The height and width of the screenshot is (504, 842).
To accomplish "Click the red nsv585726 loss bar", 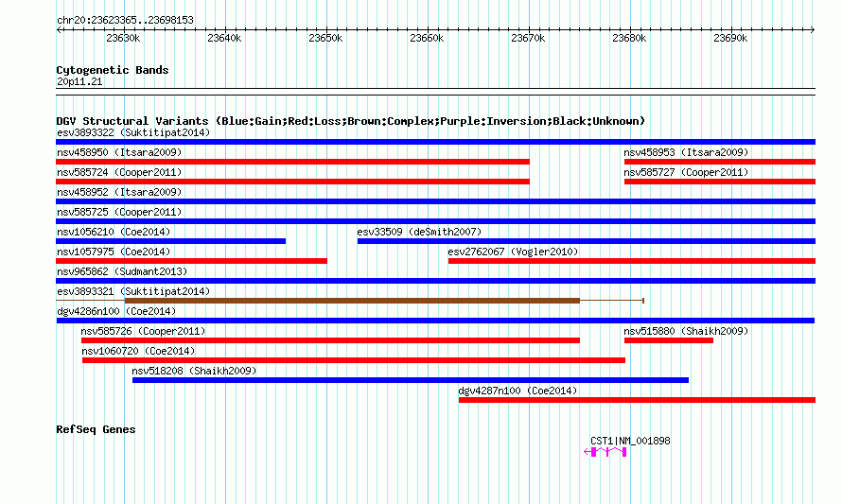I will pyautogui.click(x=330, y=340).
